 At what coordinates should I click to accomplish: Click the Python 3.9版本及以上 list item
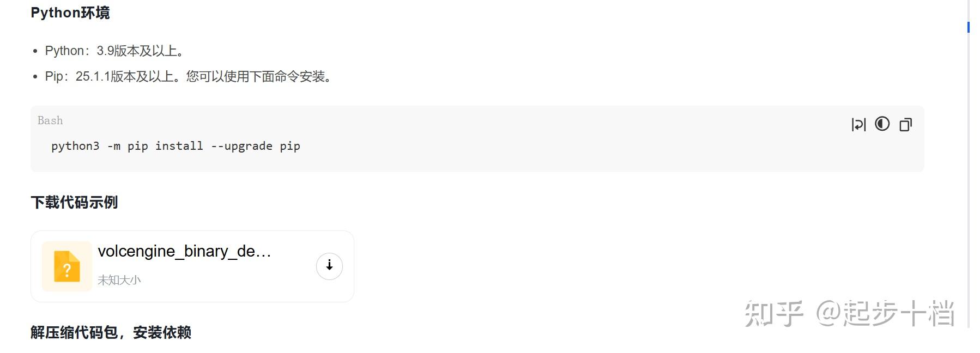[116, 51]
